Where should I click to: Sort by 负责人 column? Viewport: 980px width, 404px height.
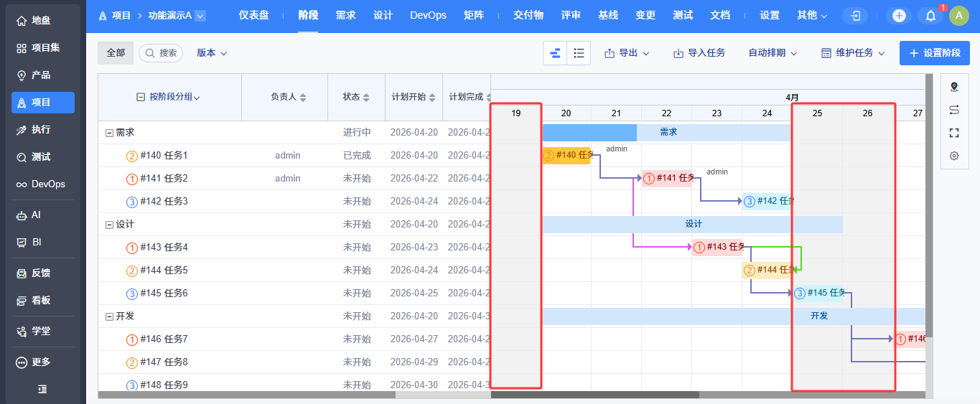(x=288, y=97)
